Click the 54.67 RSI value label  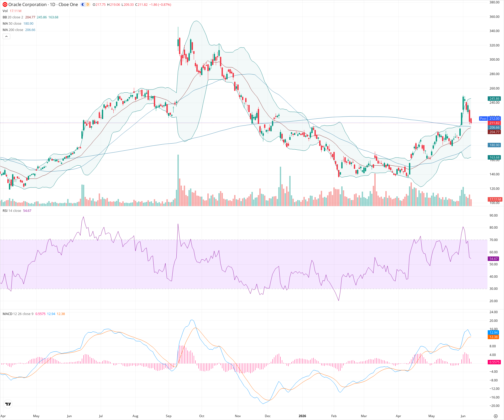coord(493,259)
